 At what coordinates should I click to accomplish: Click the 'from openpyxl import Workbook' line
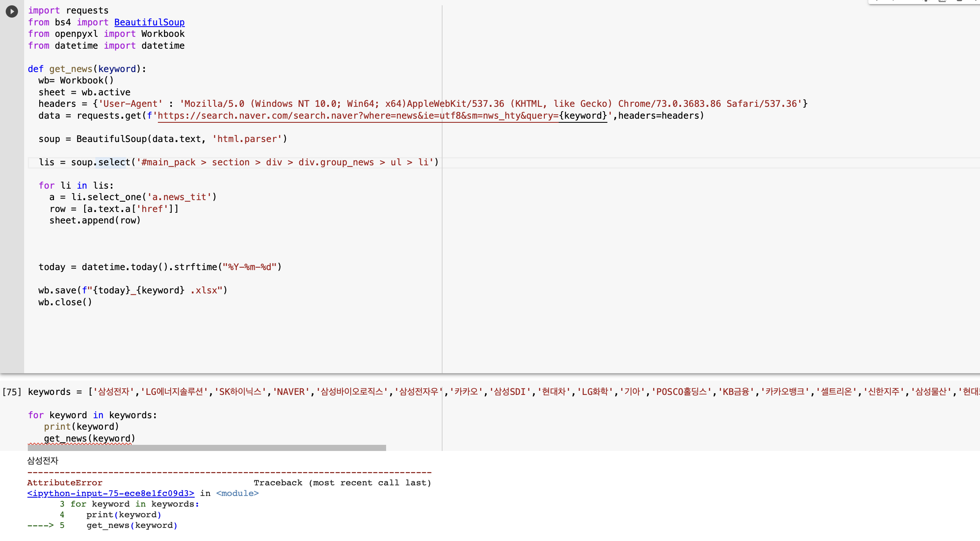106,34
